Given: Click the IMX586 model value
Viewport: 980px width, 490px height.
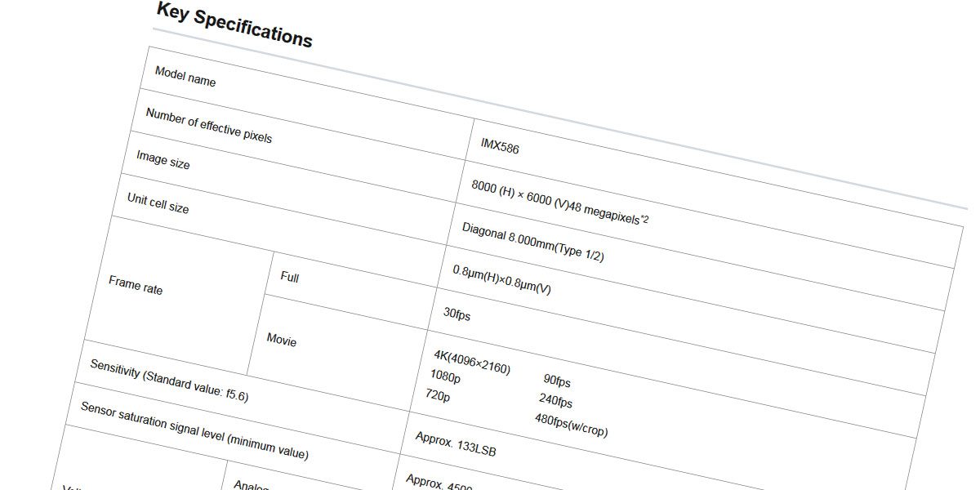Looking at the screenshot, I should (x=500, y=146).
